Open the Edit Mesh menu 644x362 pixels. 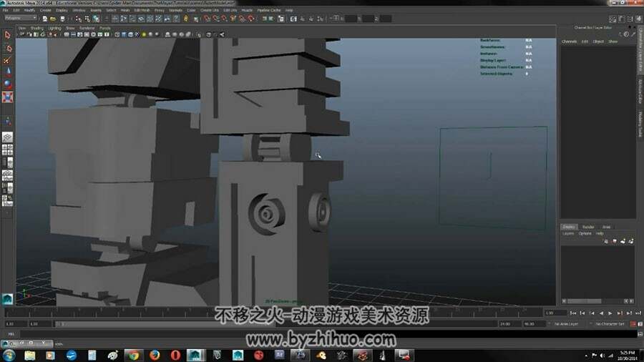click(142, 10)
